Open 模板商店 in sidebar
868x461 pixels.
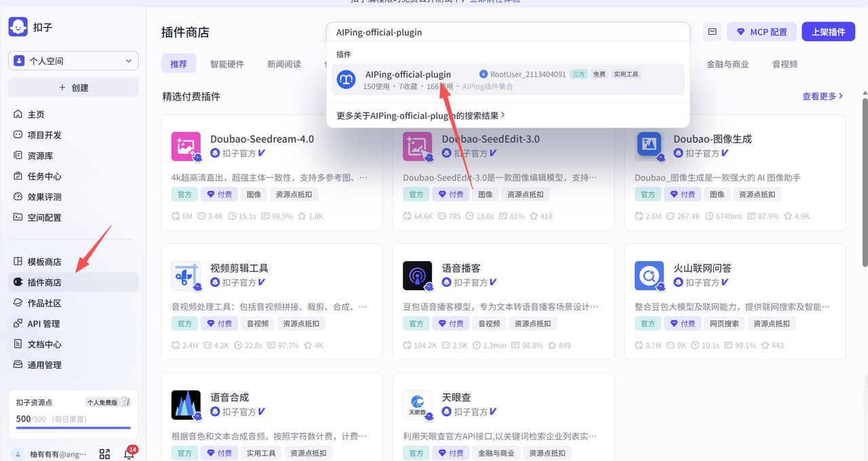coord(73,262)
